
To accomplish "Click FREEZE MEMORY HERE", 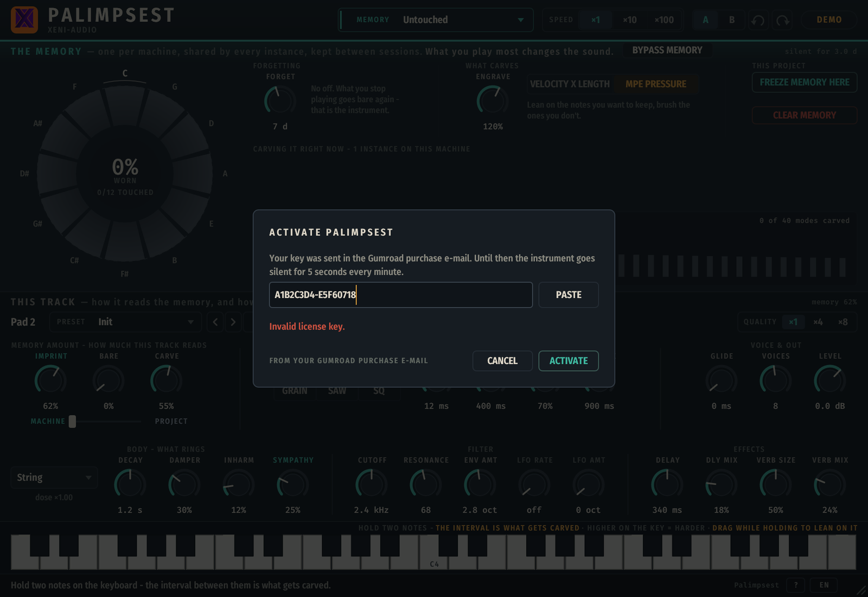I will pos(805,82).
